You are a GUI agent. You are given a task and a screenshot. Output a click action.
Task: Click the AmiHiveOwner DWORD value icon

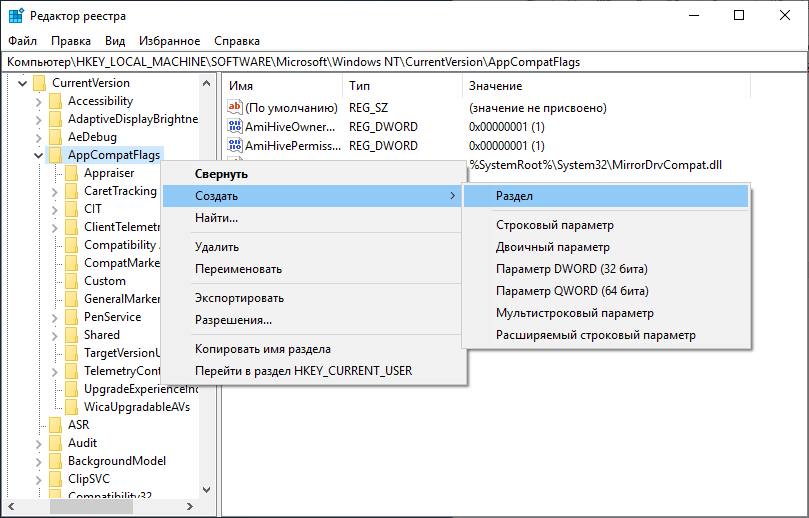[x=235, y=127]
